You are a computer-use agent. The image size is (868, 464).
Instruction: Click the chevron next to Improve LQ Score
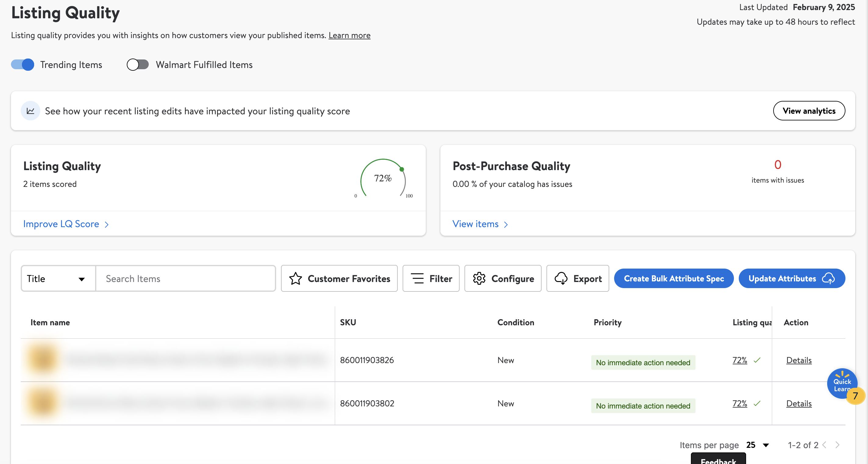(107, 225)
